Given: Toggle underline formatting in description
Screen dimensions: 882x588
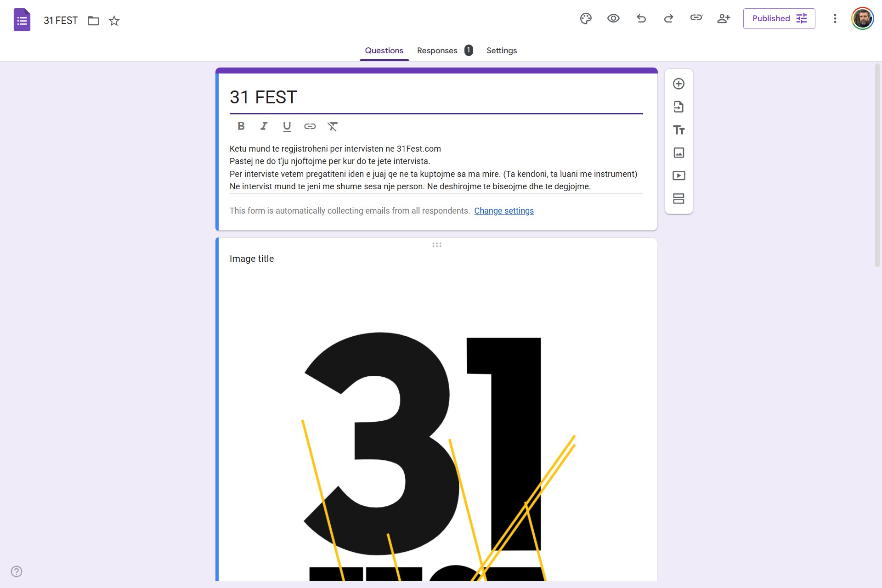Looking at the screenshot, I should tap(287, 126).
